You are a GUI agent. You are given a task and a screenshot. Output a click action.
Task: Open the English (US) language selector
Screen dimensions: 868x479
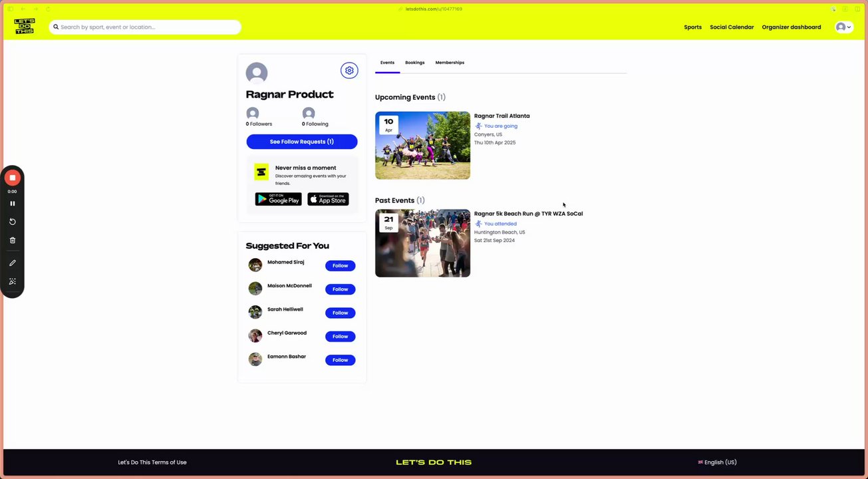coord(717,462)
